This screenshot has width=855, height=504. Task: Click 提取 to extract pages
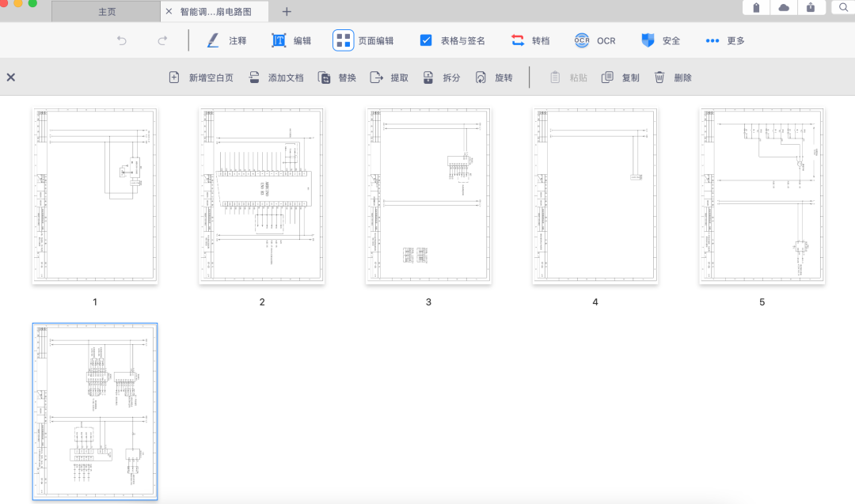389,78
